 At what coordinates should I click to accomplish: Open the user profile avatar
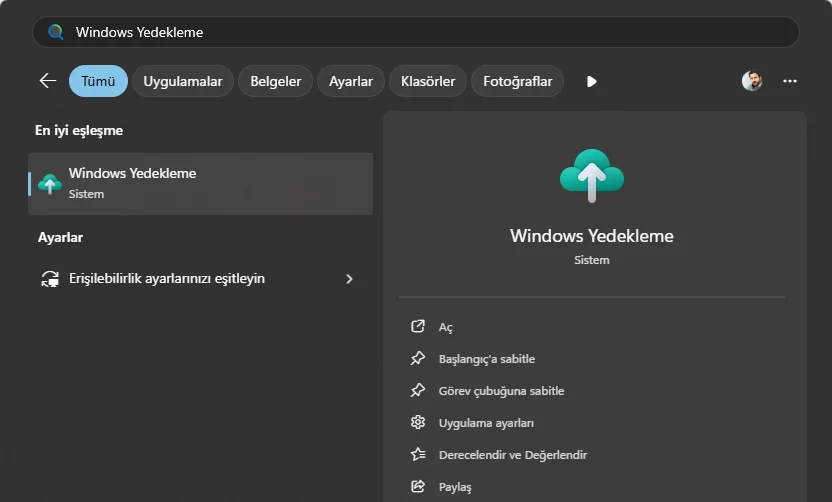click(752, 81)
